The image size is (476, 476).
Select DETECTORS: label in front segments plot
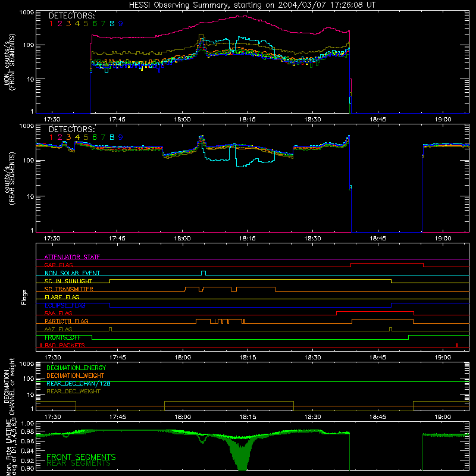[x=72, y=15]
